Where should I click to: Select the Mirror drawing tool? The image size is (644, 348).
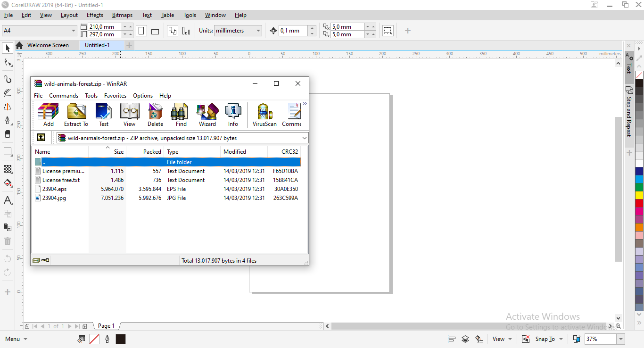pyautogui.click(x=8, y=107)
